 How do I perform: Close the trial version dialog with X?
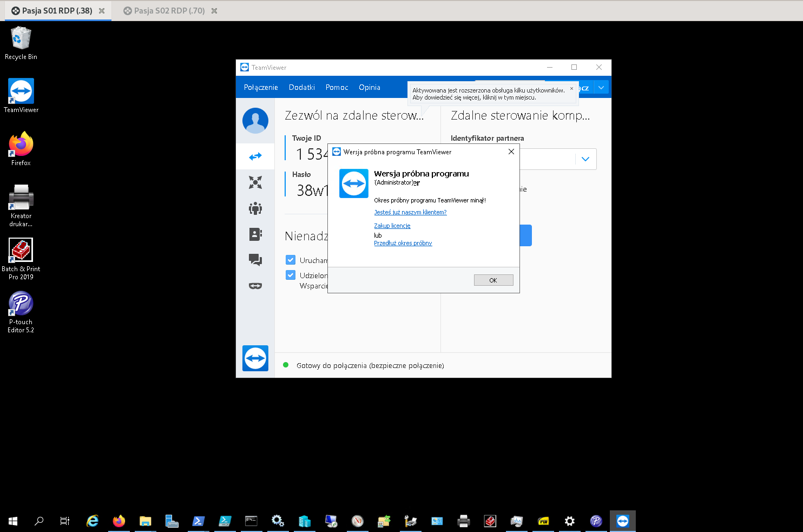511,152
